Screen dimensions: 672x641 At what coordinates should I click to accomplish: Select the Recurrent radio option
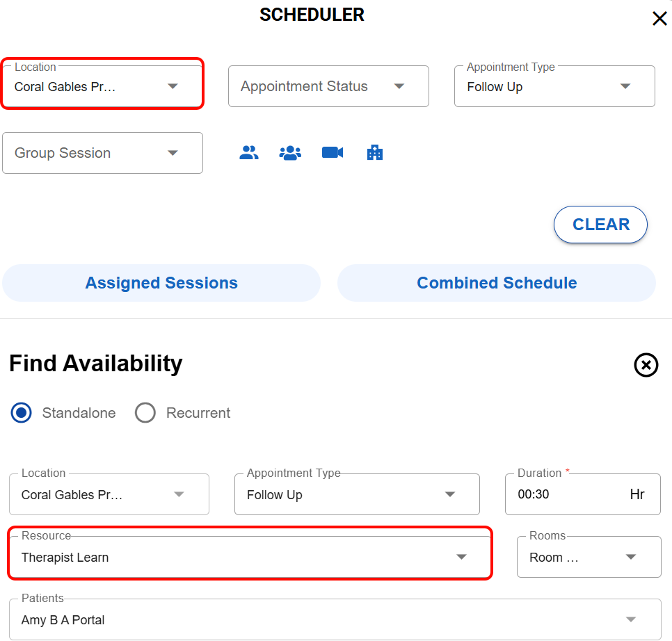pos(145,413)
